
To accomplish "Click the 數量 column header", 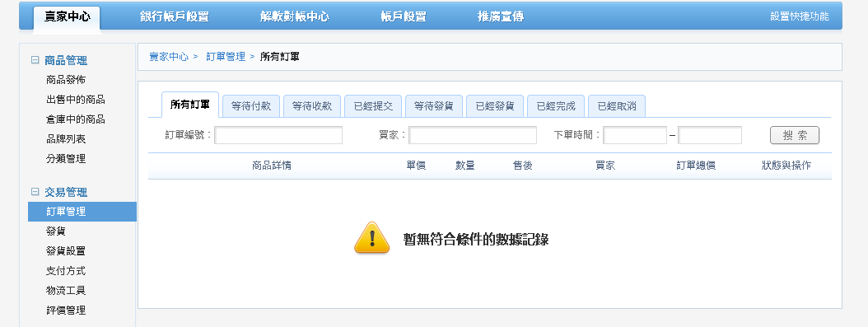I will point(465,166).
